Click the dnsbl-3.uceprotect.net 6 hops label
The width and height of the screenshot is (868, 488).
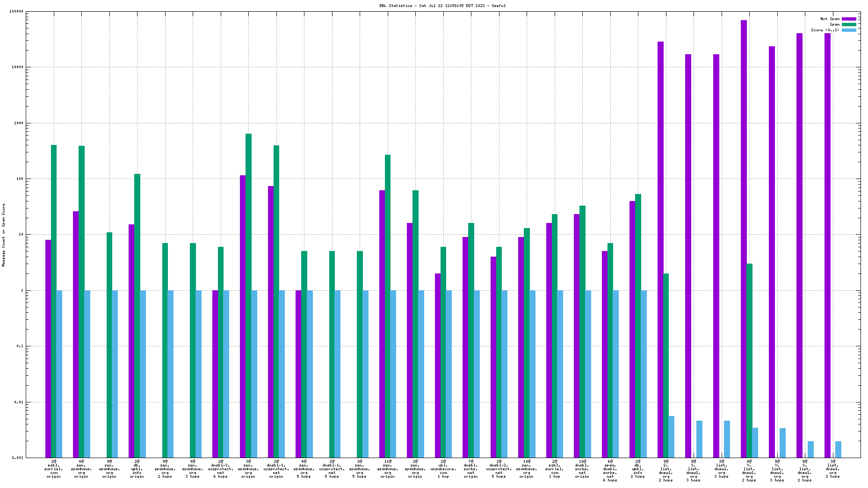coord(221,469)
